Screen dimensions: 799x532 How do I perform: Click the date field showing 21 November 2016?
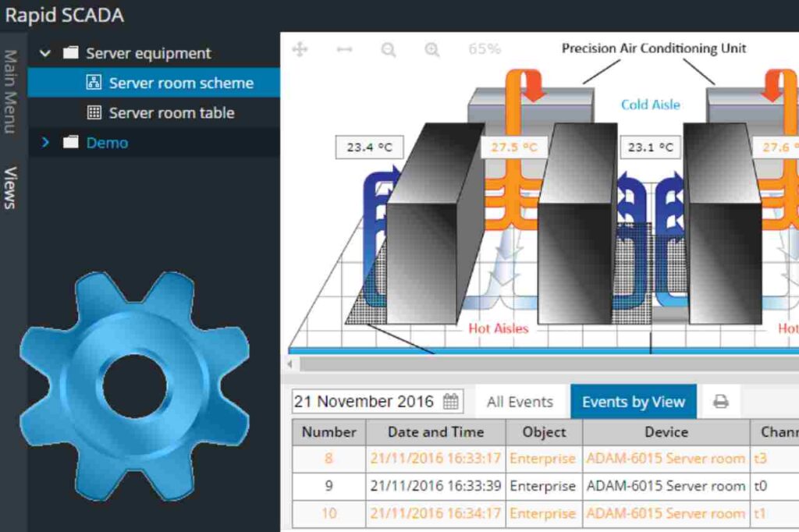(364, 400)
